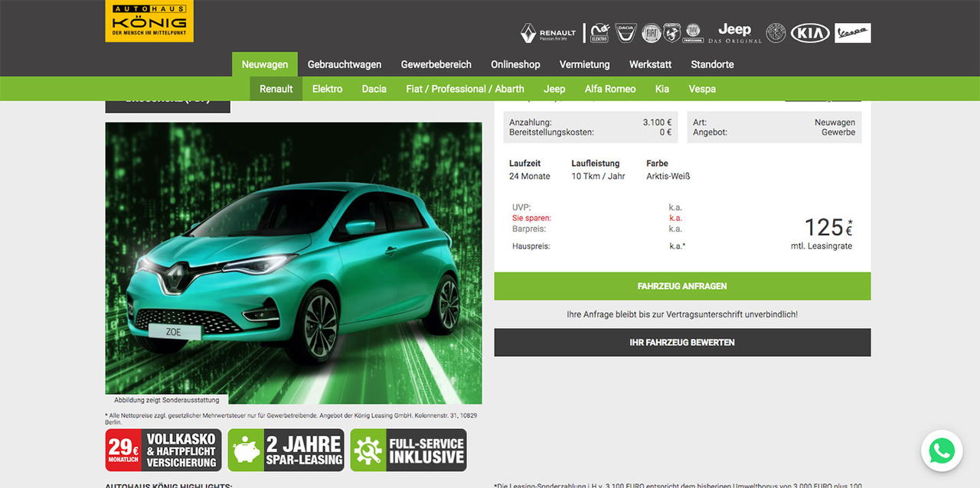Click the Autohaus König logo
Image resolution: width=980 pixels, height=488 pixels.
149,21
